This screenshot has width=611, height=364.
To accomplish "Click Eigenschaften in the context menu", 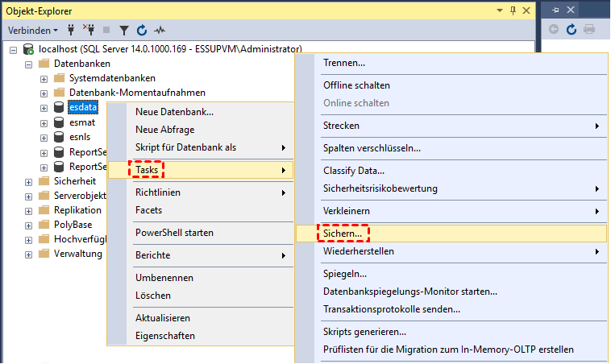I will (x=164, y=336).
